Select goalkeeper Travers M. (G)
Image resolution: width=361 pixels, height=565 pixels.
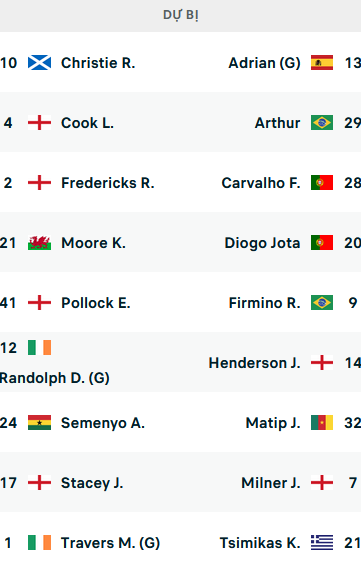click(110, 543)
